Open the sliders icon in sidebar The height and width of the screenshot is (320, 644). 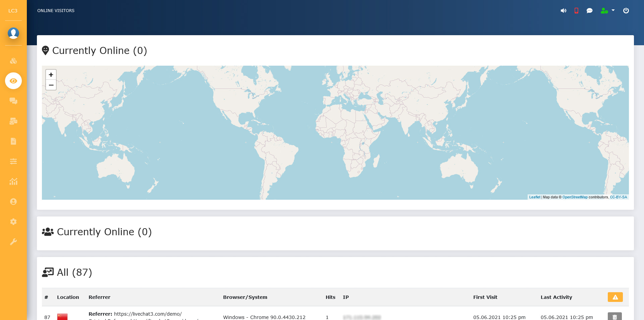(13, 161)
